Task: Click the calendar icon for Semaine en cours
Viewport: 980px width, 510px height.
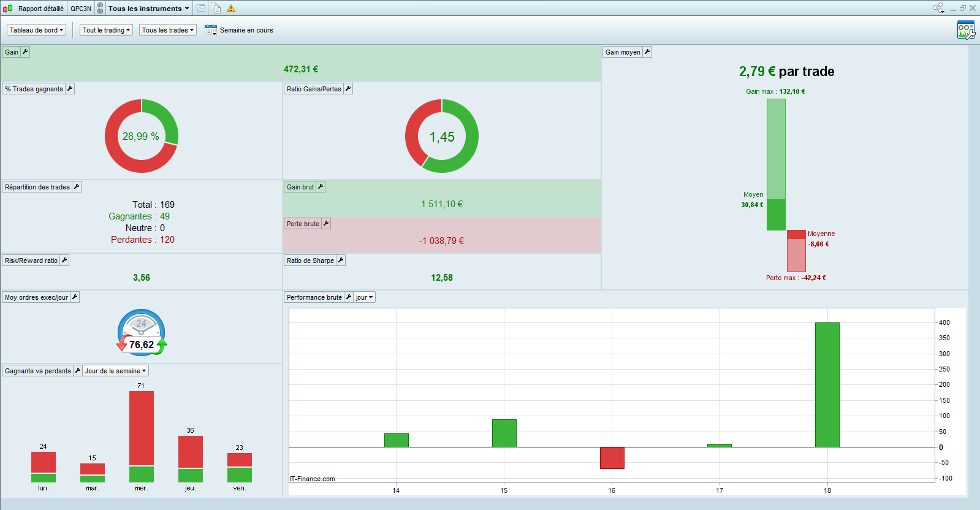Action: pos(210,30)
